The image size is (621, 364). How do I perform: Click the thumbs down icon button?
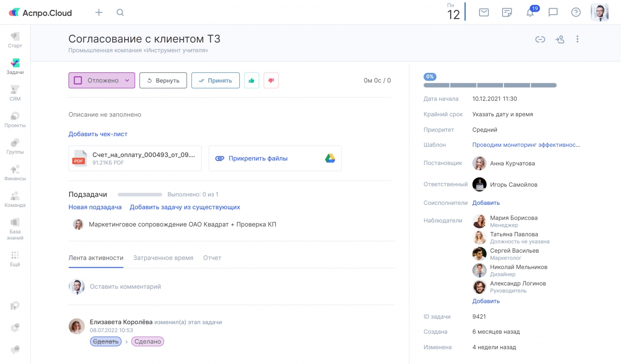tap(271, 81)
